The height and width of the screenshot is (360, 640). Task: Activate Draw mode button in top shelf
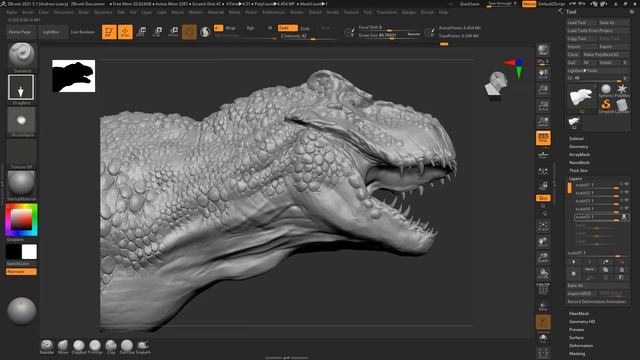click(125, 32)
